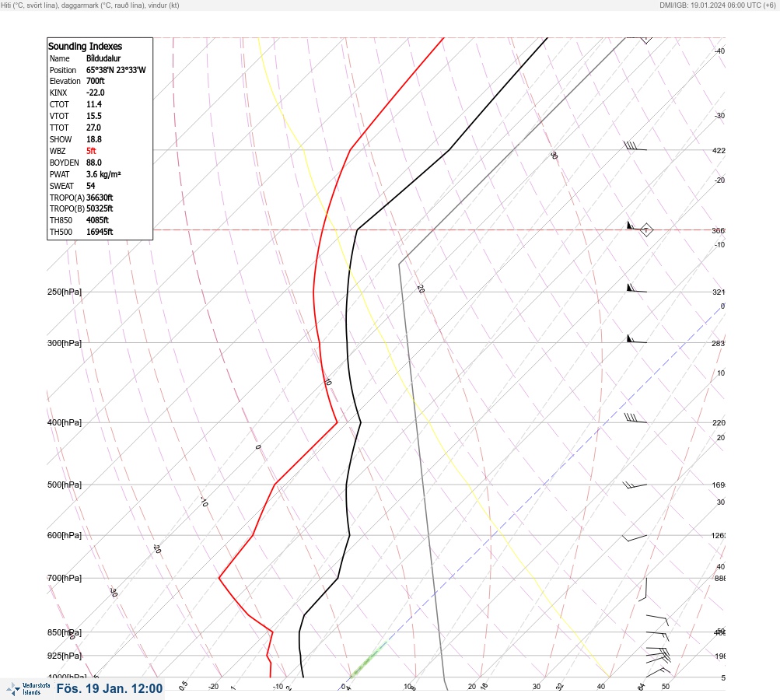Click the 300[hPa] pressure level label
The height and width of the screenshot is (700, 780).
65,343
